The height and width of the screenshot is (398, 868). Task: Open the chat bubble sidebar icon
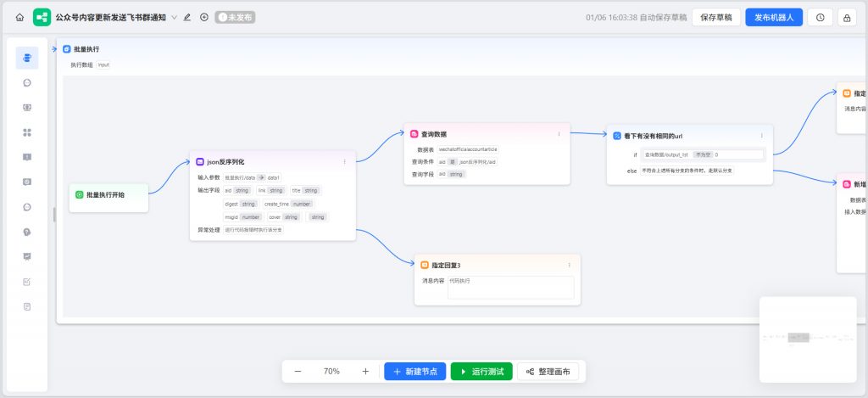[x=27, y=82]
